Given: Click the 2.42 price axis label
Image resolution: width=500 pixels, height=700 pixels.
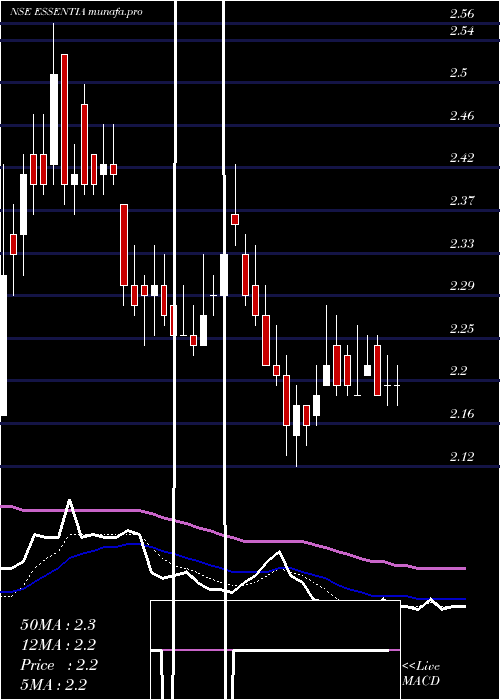Looking at the screenshot, I should [x=462, y=158].
